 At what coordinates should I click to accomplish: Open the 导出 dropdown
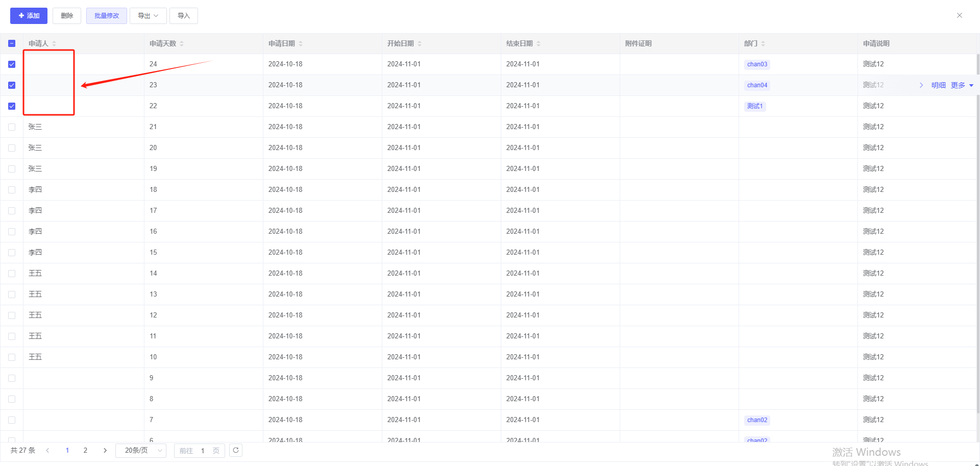point(148,16)
